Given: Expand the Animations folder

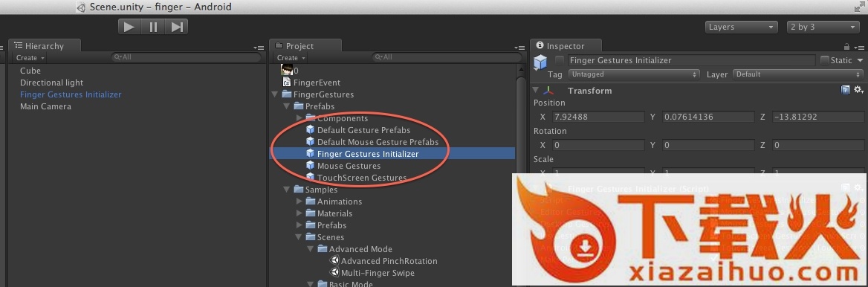Looking at the screenshot, I should coord(299,201).
